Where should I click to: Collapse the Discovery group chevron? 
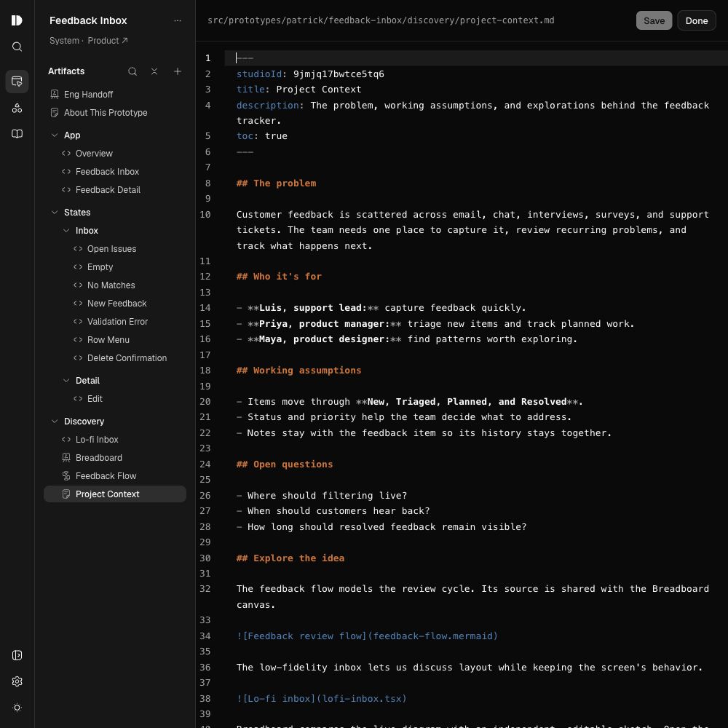point(55,421)
